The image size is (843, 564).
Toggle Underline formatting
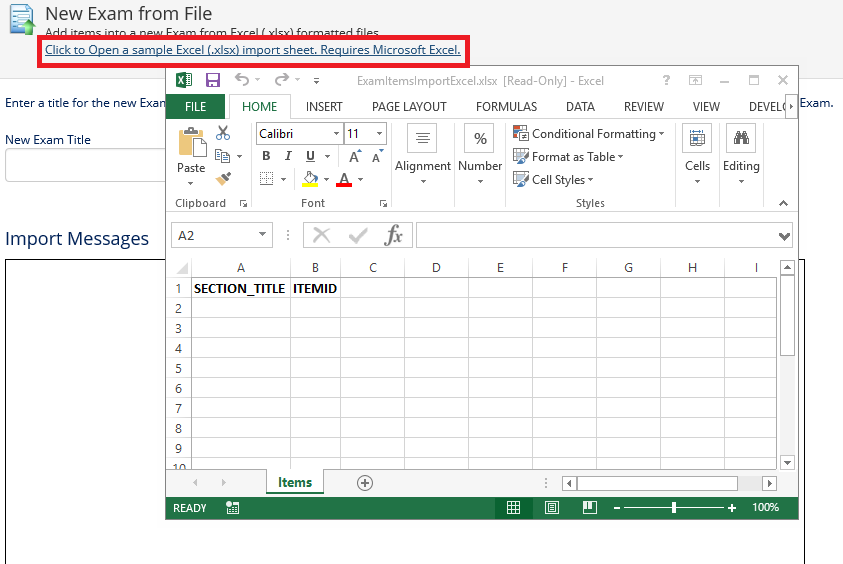pyautogui.click(x=311, y=156)
